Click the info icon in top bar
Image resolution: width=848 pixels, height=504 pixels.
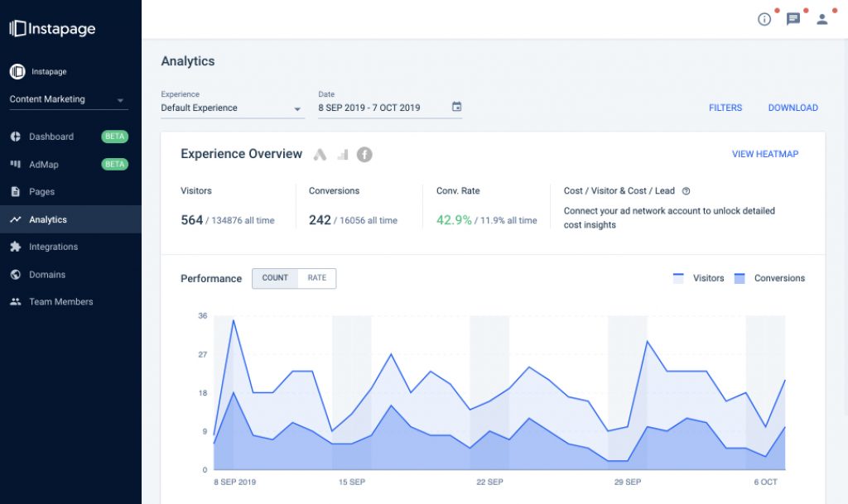tap(764, 19)
